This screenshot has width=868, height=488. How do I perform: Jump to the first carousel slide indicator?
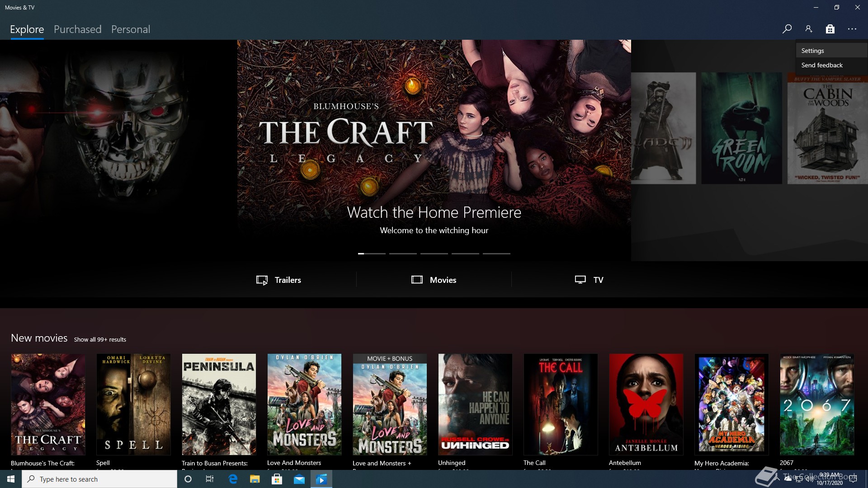point(372,253)
